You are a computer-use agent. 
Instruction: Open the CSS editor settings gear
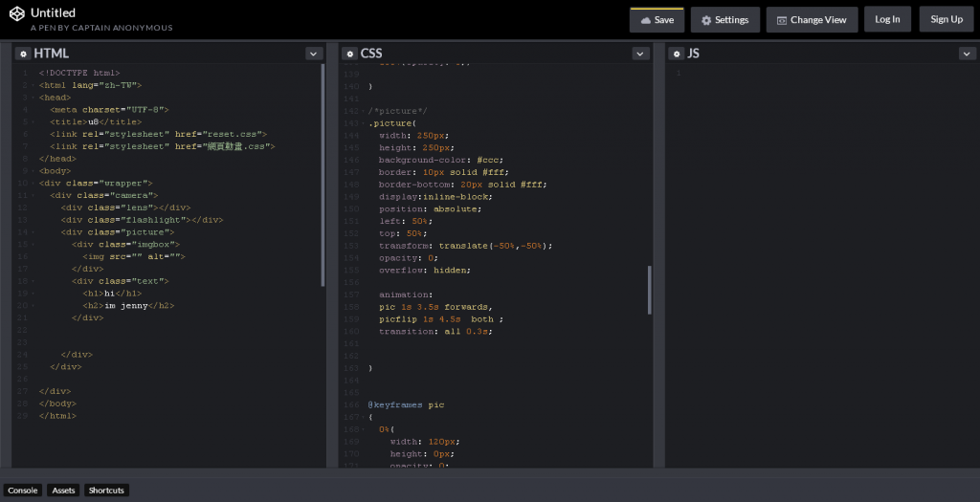(x=350, y=54)
